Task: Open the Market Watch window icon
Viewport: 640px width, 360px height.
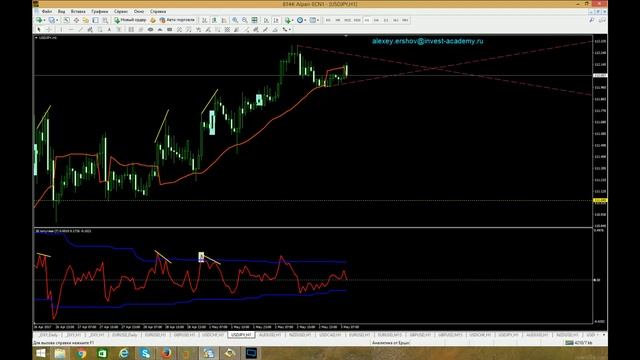Action: click(67, 20)
